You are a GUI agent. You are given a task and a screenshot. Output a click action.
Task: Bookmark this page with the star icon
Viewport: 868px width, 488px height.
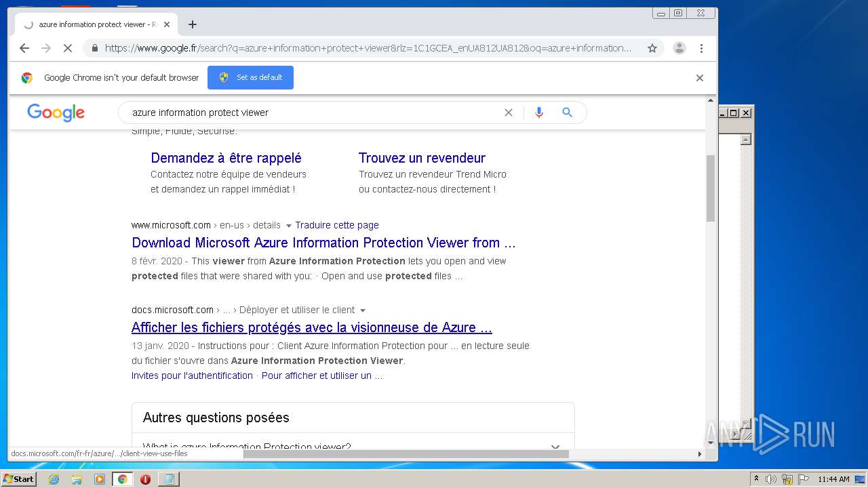(x=652, y=48)
